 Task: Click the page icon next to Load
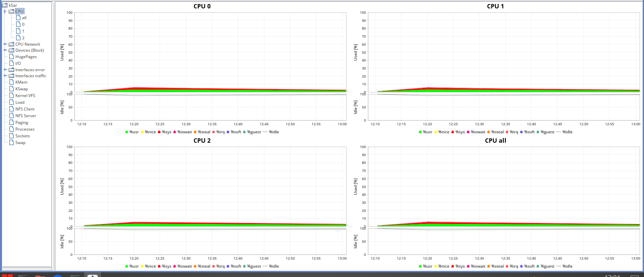(12, 102)
